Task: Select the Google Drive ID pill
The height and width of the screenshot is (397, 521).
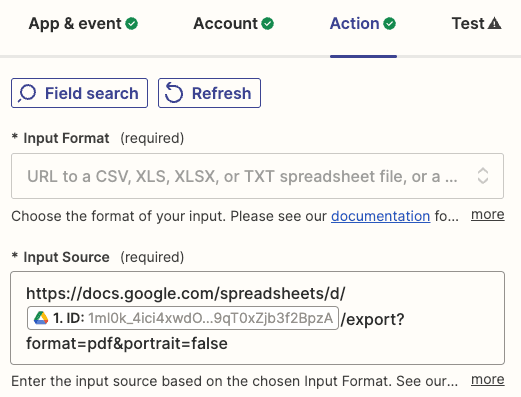Action: [x=183, y=318]
